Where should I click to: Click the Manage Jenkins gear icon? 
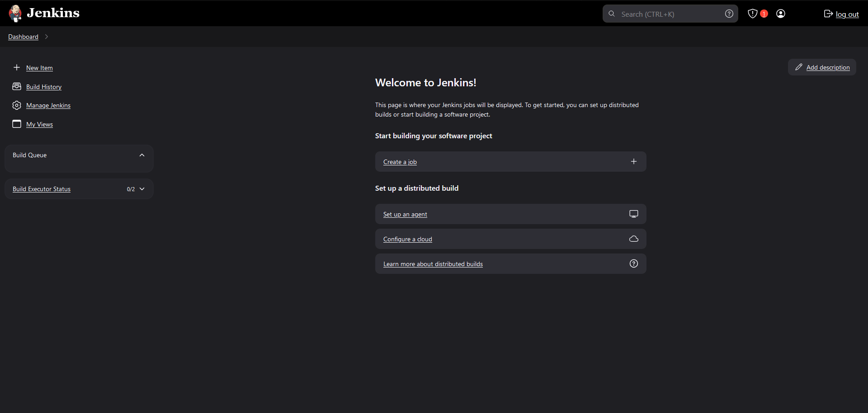click(17, 105)
